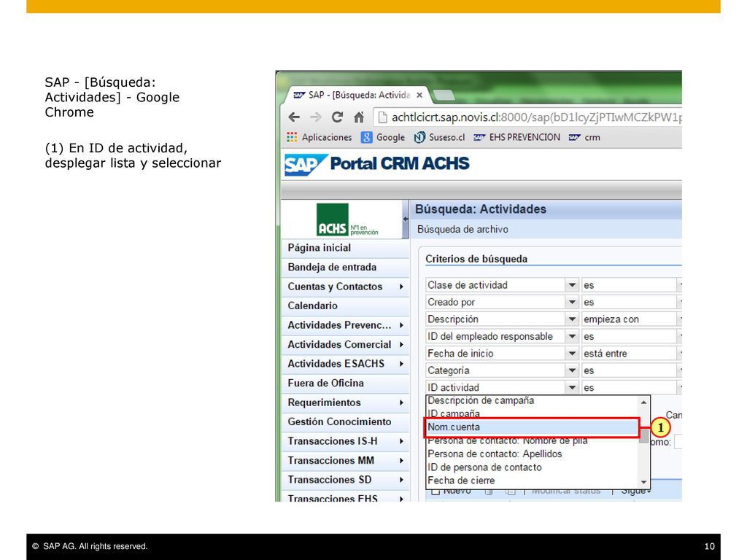
Task: Open the browser Home page icon
Action: 359,117
